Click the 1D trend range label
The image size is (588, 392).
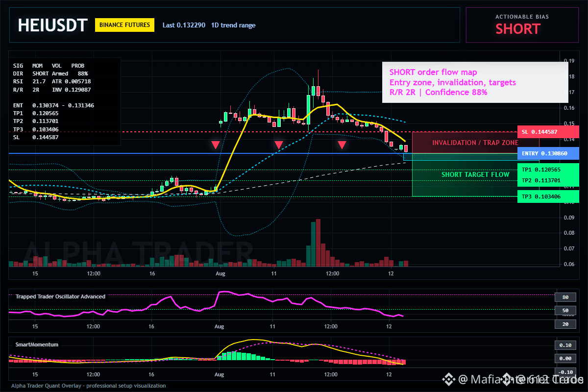coord(233,25)
